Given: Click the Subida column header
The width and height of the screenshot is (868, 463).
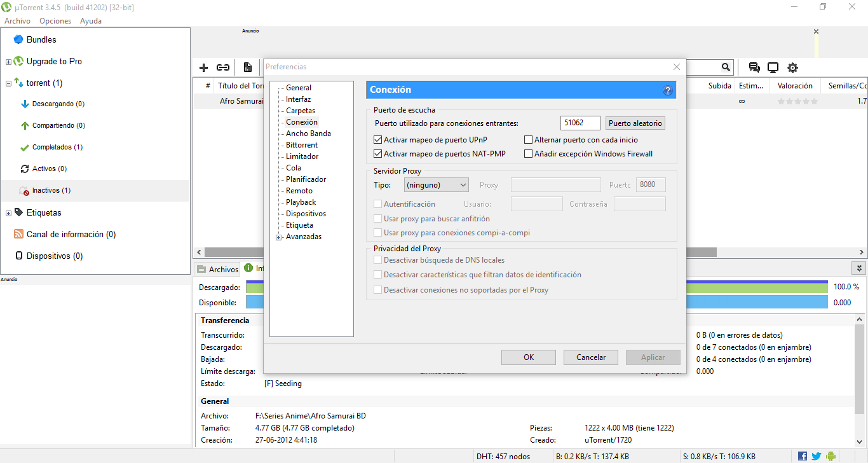Looking at the screenshot, I should coord(719,86).
